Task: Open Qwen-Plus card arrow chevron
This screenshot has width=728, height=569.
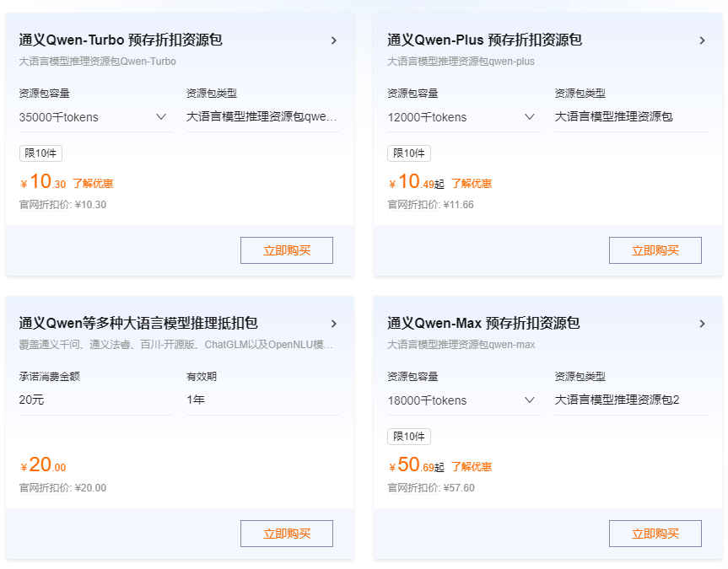Action: (x=702, y=40)
